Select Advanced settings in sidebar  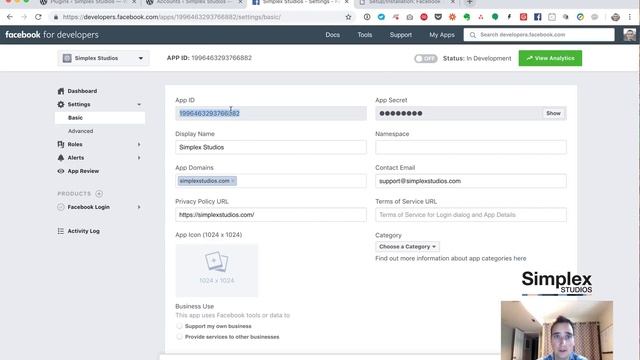pos(80,131)
